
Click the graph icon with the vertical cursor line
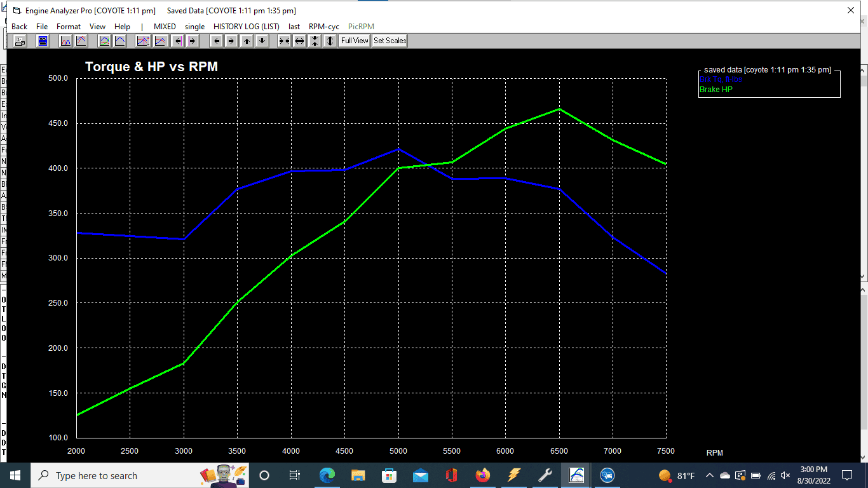point(143,41)
